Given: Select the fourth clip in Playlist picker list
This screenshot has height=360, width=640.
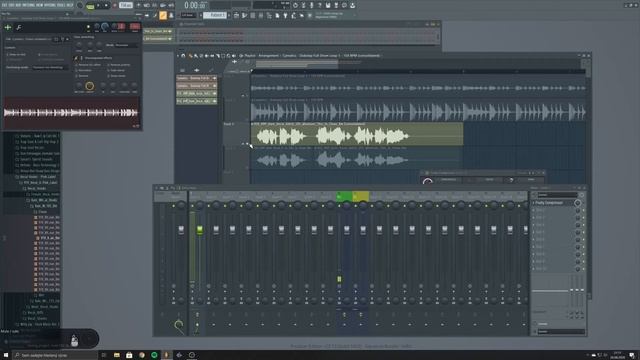Looking at the screenshot, I should pos(196,101).
